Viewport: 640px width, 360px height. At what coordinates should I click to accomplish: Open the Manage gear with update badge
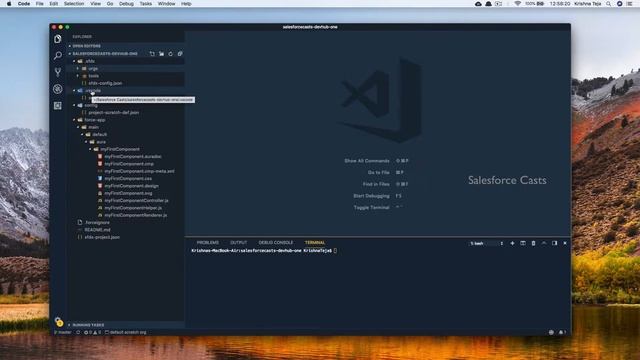58,322
